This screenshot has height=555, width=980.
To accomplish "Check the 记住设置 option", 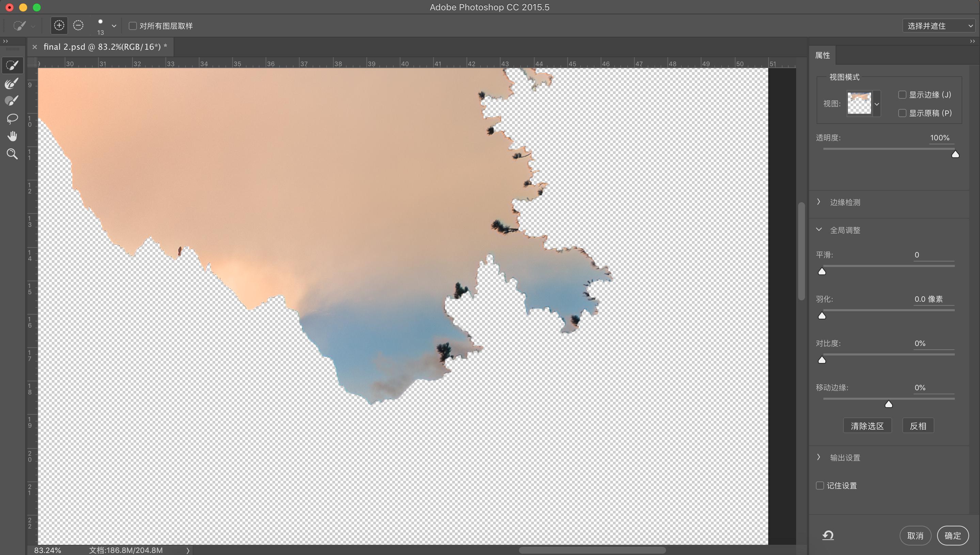I will point(820,486).
